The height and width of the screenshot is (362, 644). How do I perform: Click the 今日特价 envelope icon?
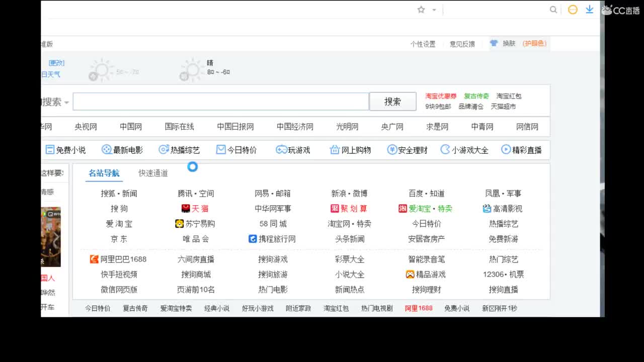(x=221, y=150)
